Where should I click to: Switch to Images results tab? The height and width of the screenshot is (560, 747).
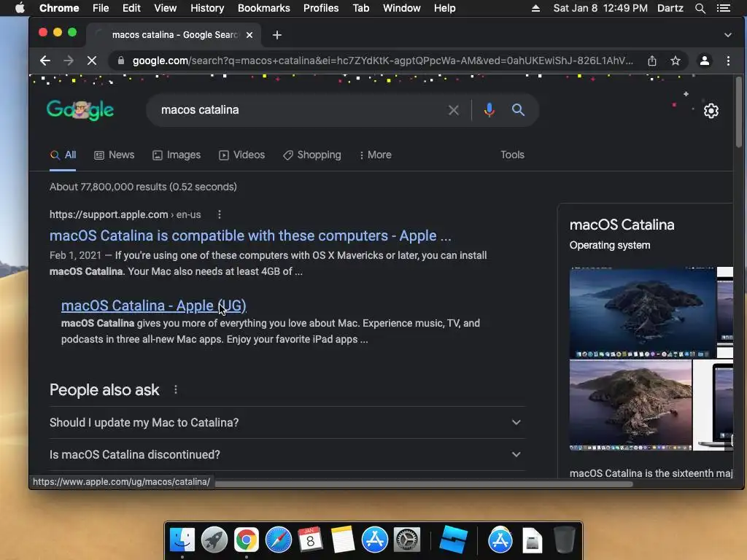click(x=177, y=155)
